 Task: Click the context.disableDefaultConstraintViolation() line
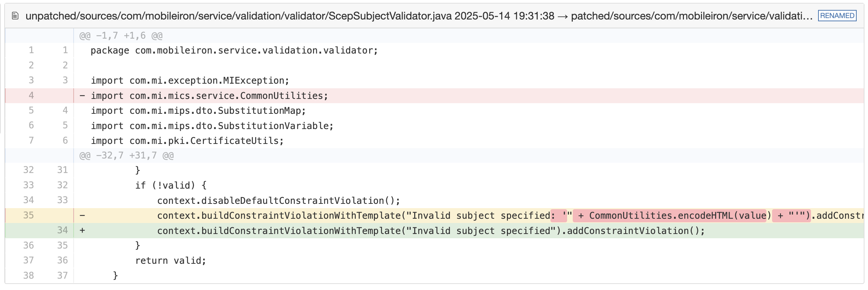coord(278,201)
